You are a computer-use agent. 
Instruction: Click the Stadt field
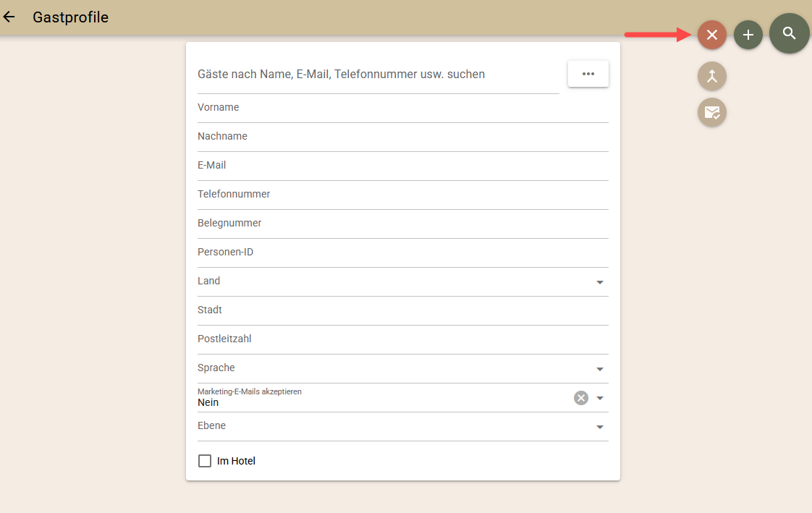pyautogui.click(x=403, y=311)
